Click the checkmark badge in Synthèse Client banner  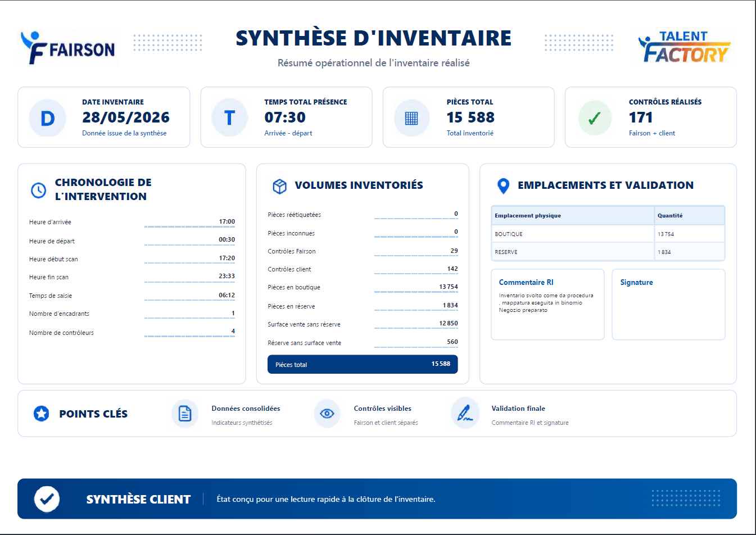(47, 498)
